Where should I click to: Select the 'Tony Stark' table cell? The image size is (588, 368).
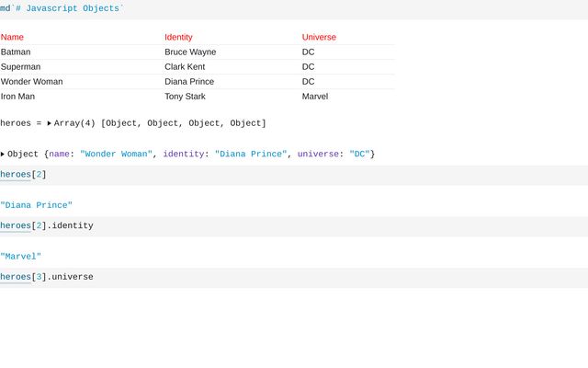point(185,97)
